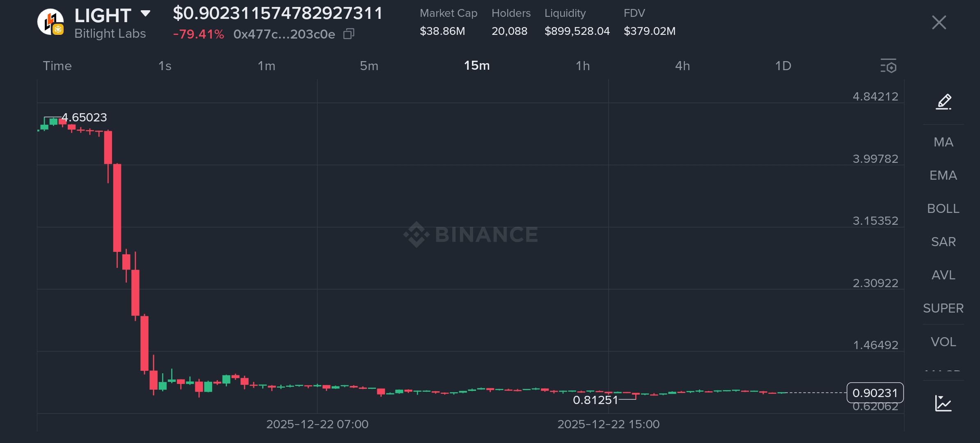Switch to the 1h timeframe
This screenshot has height=443, width=980.
[583, 66]
